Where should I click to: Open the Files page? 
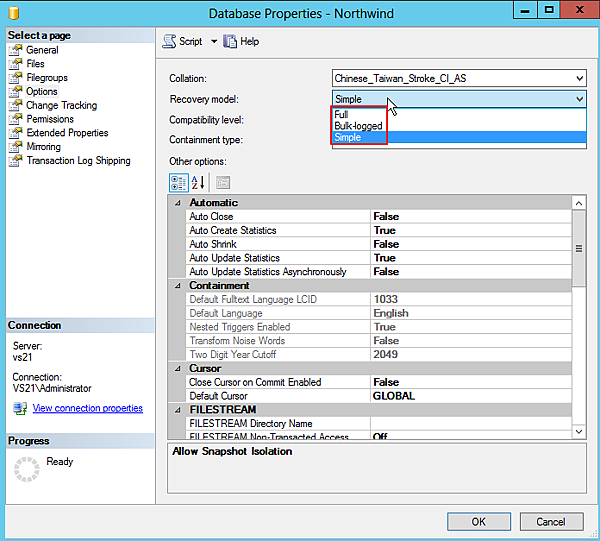35,64
